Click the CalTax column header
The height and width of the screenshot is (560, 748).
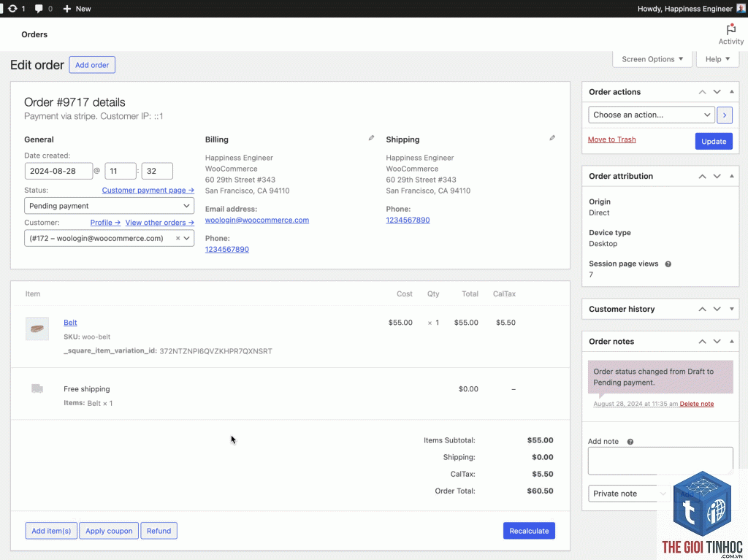tap(504, 294)
